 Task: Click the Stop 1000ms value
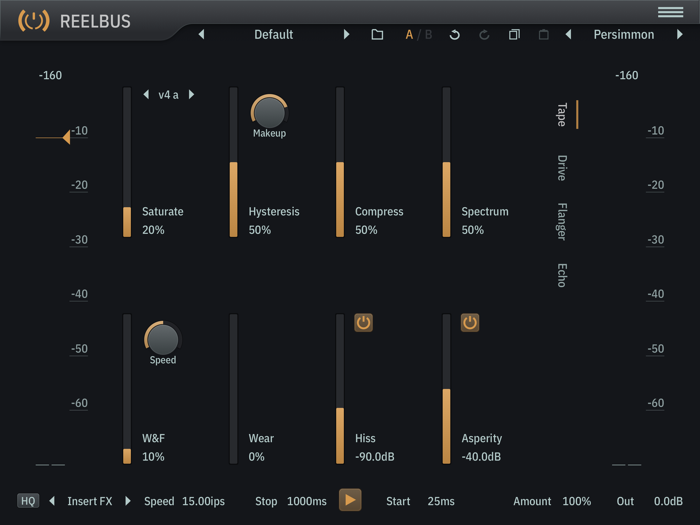pyautogui.click(x=307, y=501)
